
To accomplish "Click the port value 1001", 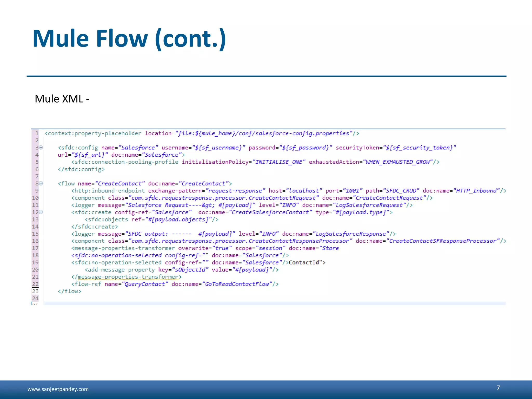I will coord(353,191).
